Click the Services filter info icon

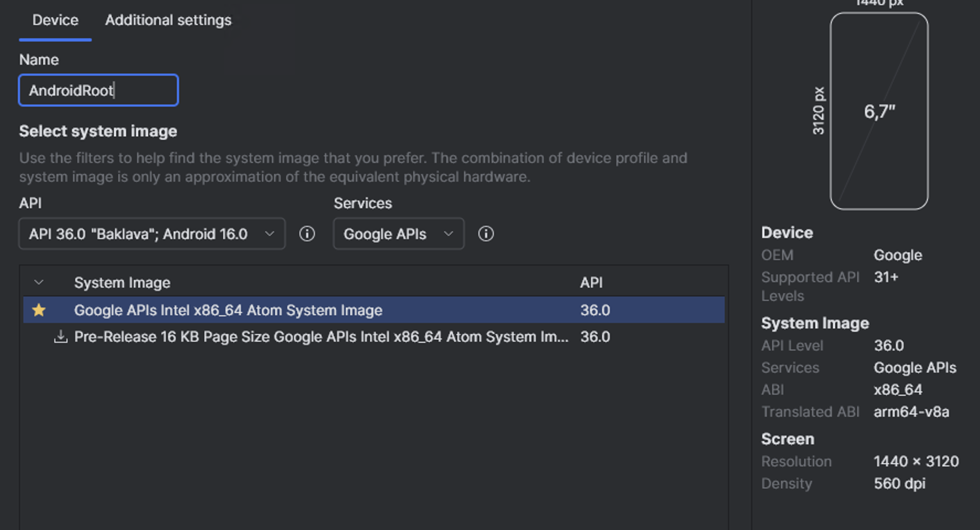(486, 234)
